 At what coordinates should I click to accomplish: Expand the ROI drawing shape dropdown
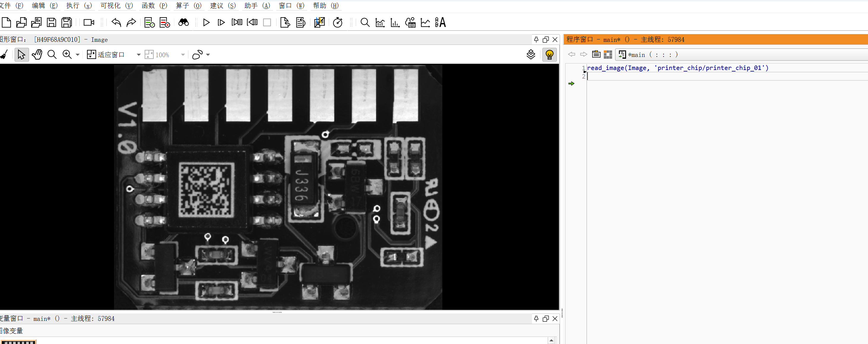click(208, 55)
